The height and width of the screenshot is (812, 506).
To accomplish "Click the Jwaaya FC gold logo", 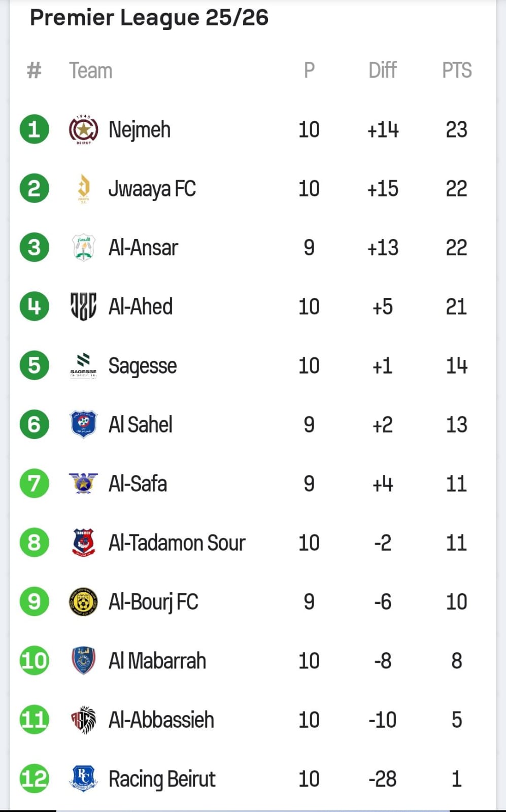I will [83, 189].
